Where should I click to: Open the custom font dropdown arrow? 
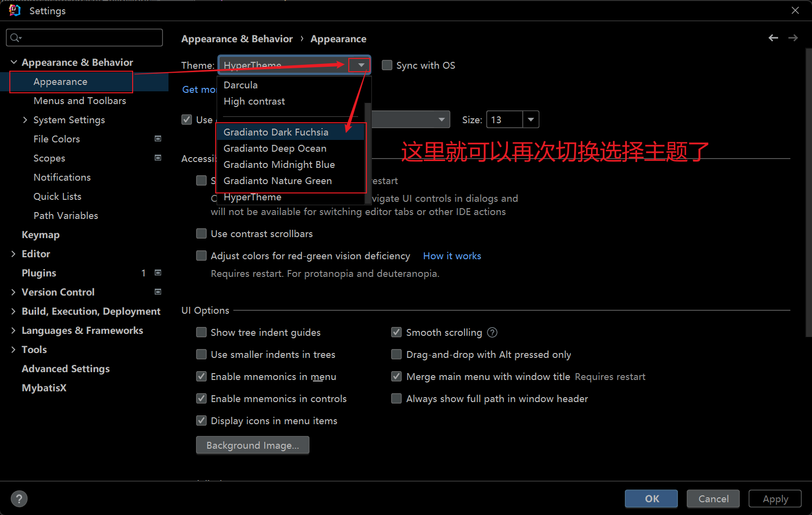(442, 119)
